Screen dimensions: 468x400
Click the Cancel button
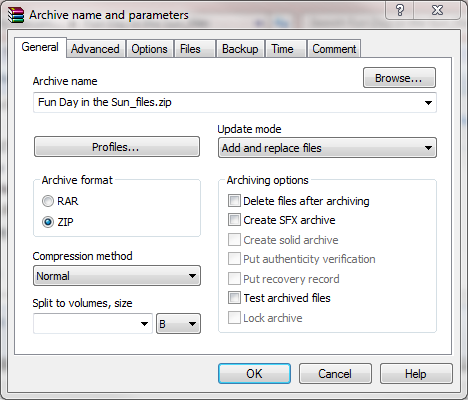tap(335, 374)
